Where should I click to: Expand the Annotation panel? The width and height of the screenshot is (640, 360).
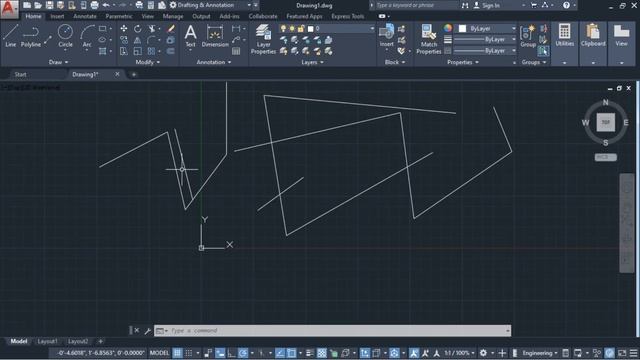tap(214, 62)
